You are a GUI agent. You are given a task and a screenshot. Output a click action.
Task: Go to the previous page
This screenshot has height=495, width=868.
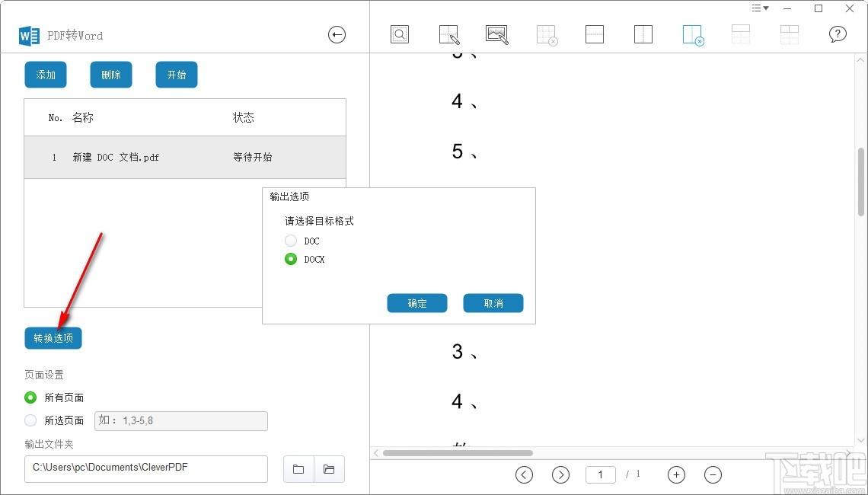pyautogui.click(x=525, y=474)
